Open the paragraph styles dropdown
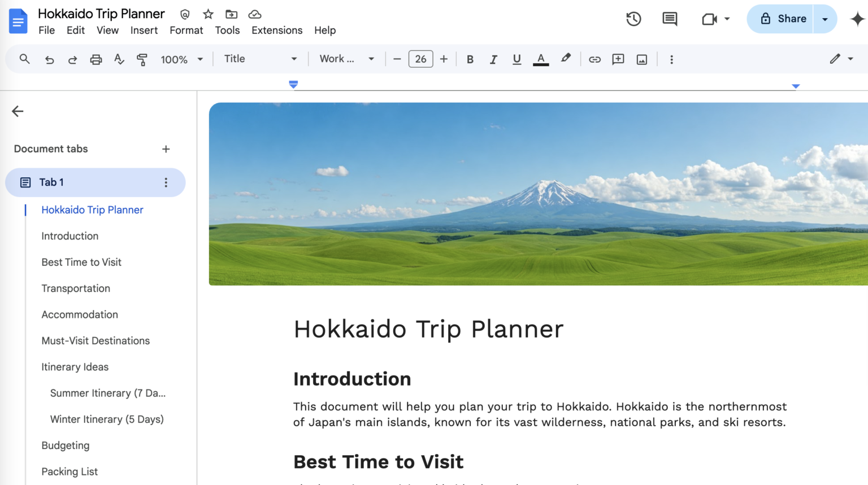This screenshot has height=485, width=868. click(x=260, y=59)
